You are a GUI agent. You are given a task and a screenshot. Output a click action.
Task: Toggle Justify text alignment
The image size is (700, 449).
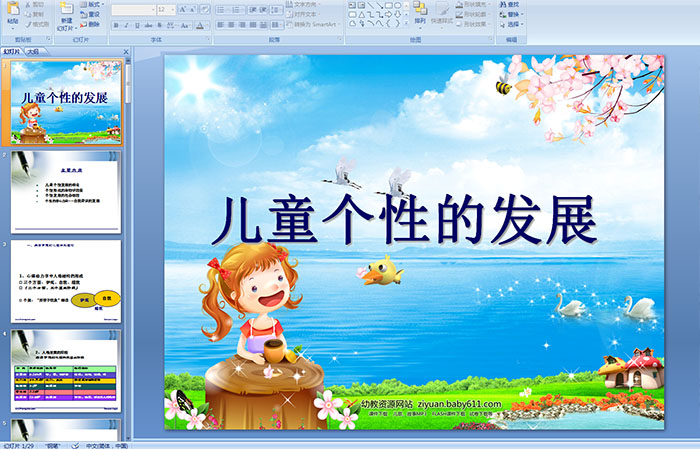tap(253, 25)
